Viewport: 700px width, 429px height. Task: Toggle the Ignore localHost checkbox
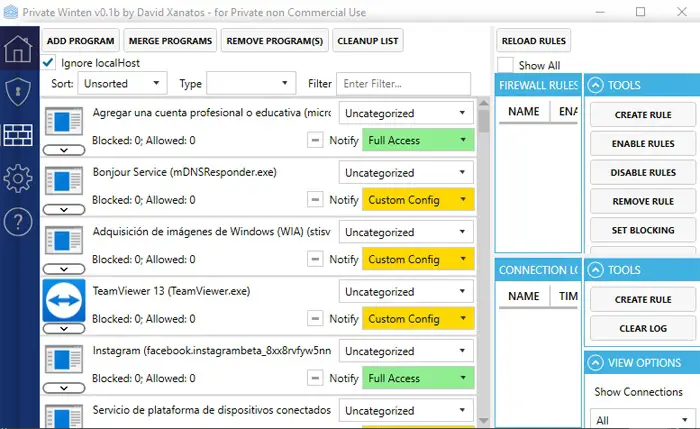tap(50, 63)
